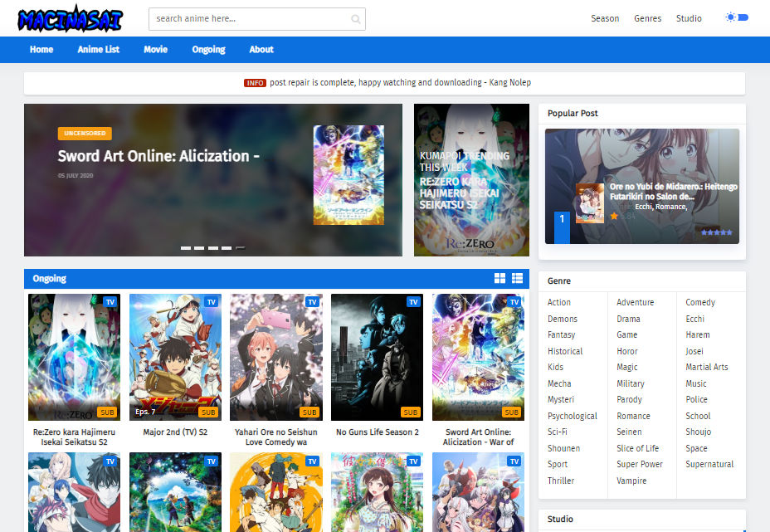Select the Ecchi genre link

694,319
